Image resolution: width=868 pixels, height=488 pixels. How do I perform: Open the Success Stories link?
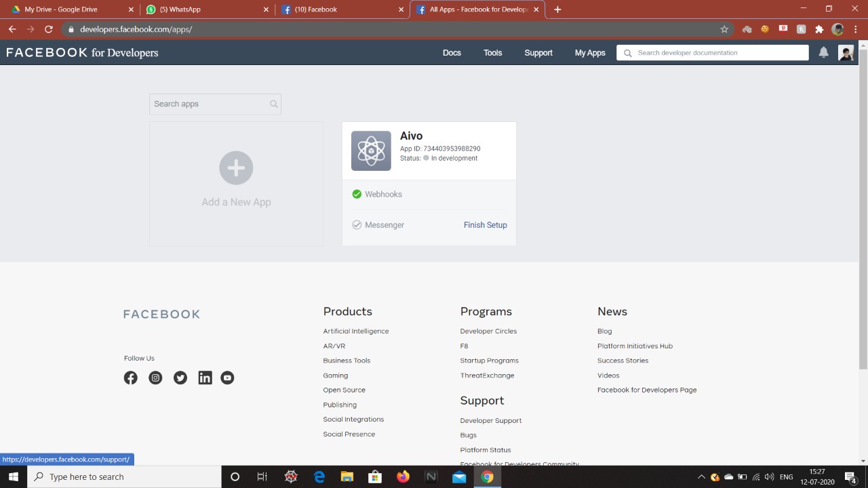point(623,361)
